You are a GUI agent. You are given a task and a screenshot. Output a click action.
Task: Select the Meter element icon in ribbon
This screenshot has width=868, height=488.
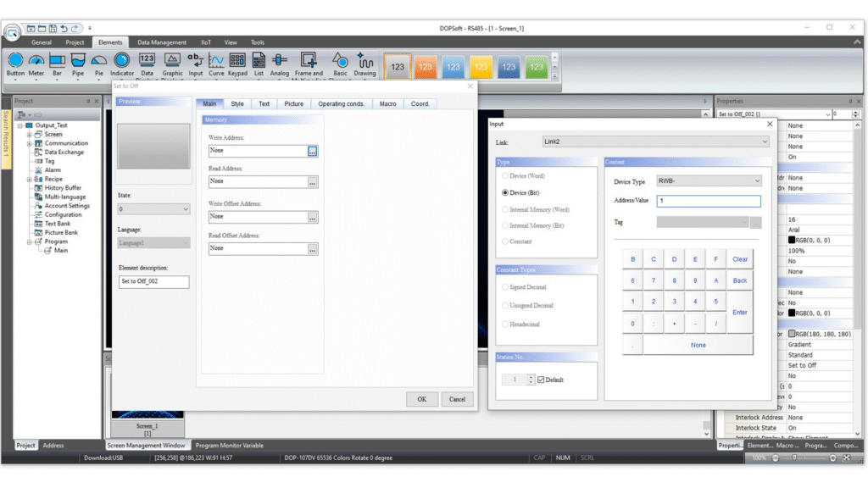(x=36, y=64)
